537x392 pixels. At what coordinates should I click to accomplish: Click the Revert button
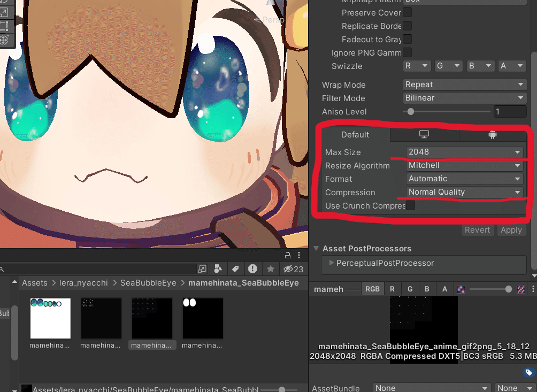pos(478,230)
